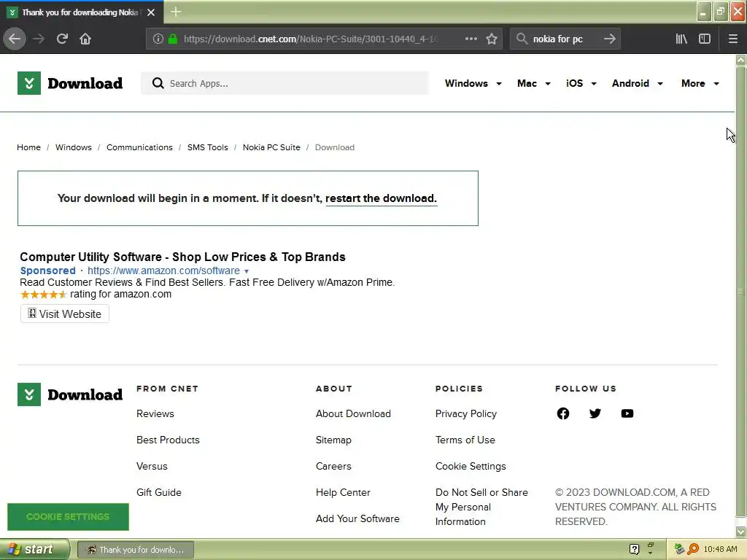Open Best Products footer link
This screenshot has height=560, width=747.
168,440
